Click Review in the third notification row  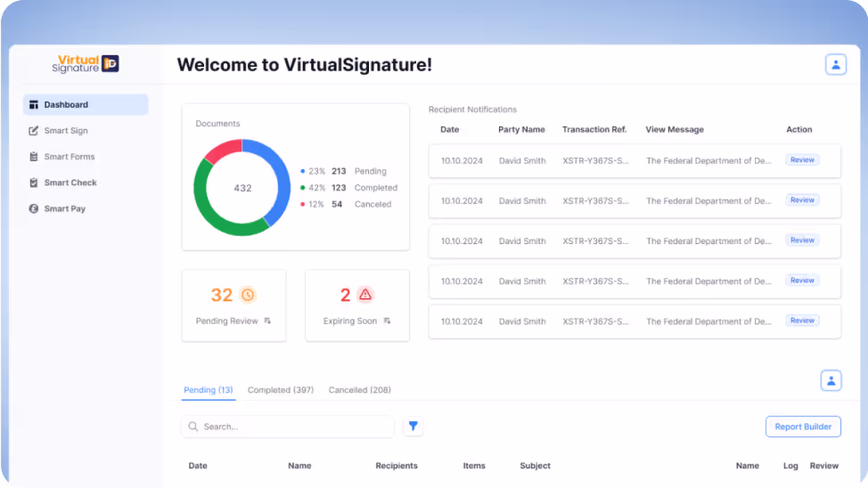click(x=802, y=240)
